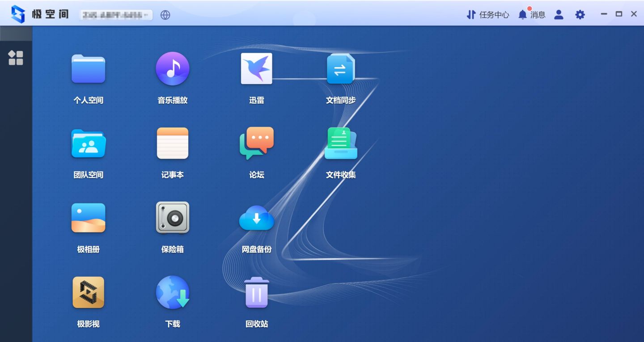Open the 下载 download manager
This screenshot has width=644, height=342.
tap(173, 292)
